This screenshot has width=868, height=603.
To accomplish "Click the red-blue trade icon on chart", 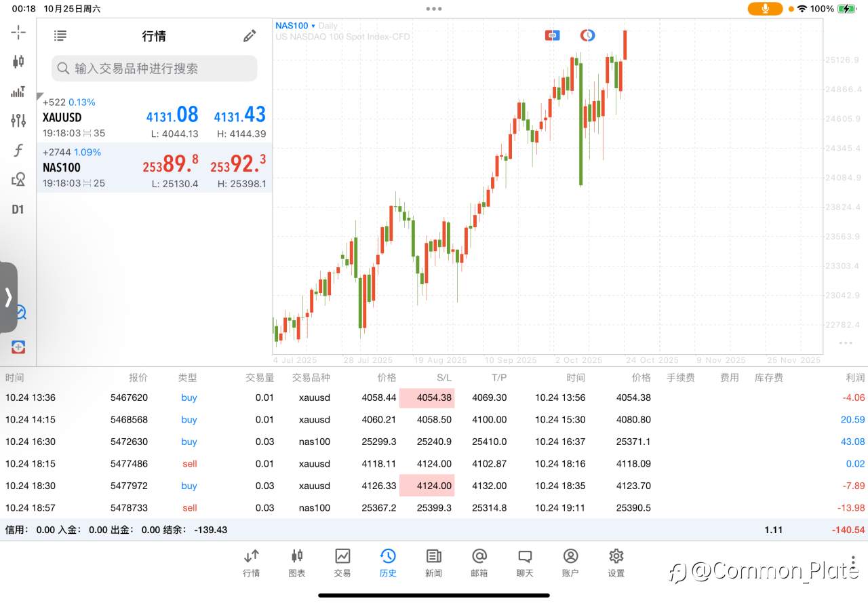I will click(x=552, y=35).
